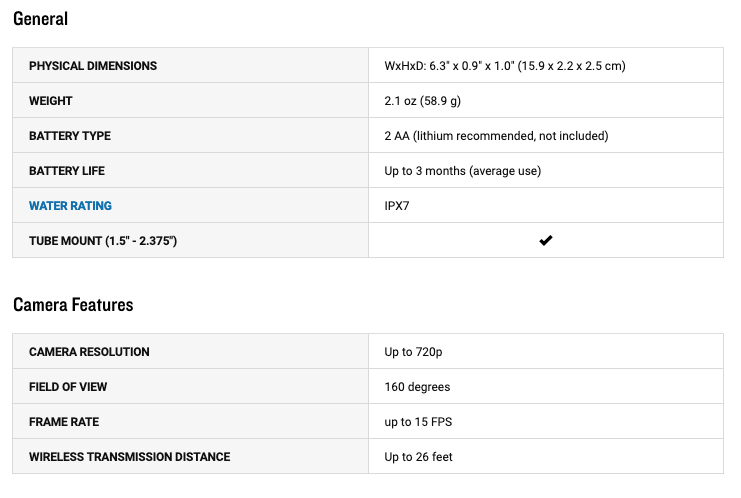Click the WxHxD dimensions value cell
This screenshot has width=741, height=498.
[505, 66]
